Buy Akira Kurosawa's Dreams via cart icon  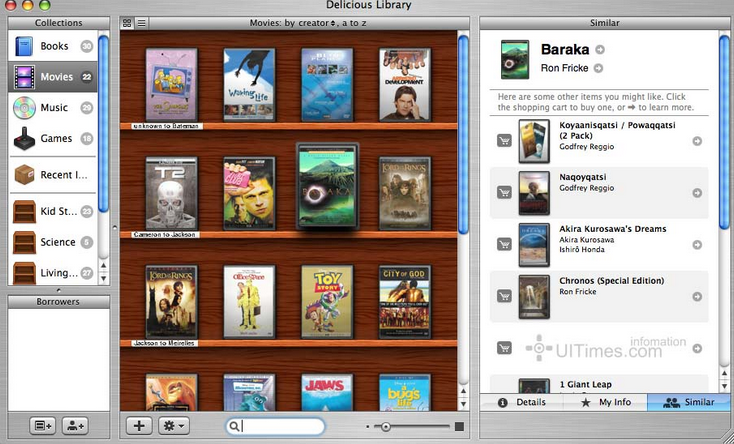coord(504,244)
